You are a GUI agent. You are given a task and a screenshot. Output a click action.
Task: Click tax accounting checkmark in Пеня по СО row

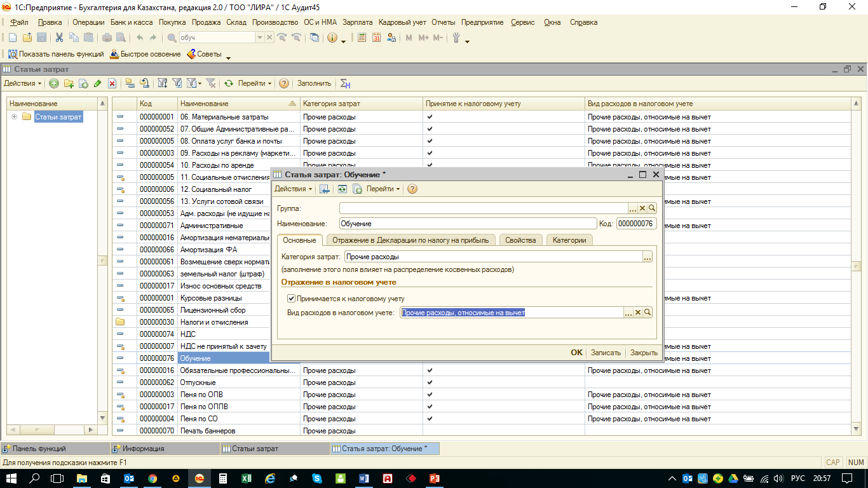(430, 419)
